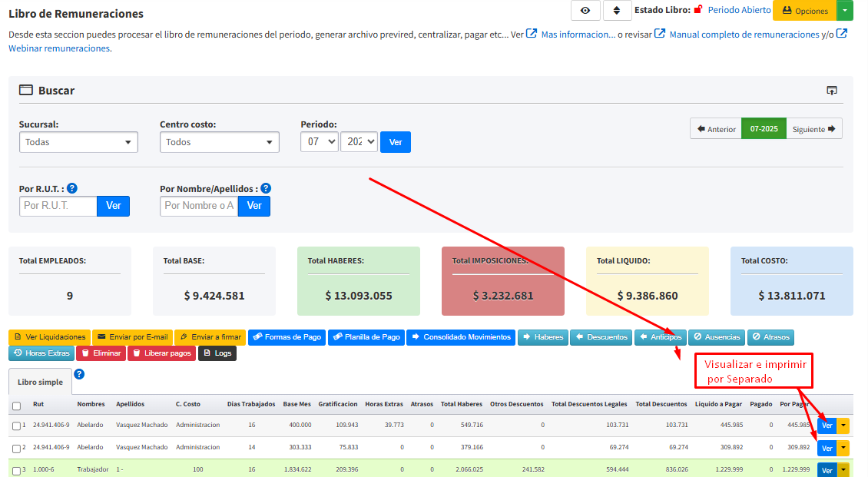Click the help icon next to Libro simple
Screen dimensions: 868x477
coord(79,374)
